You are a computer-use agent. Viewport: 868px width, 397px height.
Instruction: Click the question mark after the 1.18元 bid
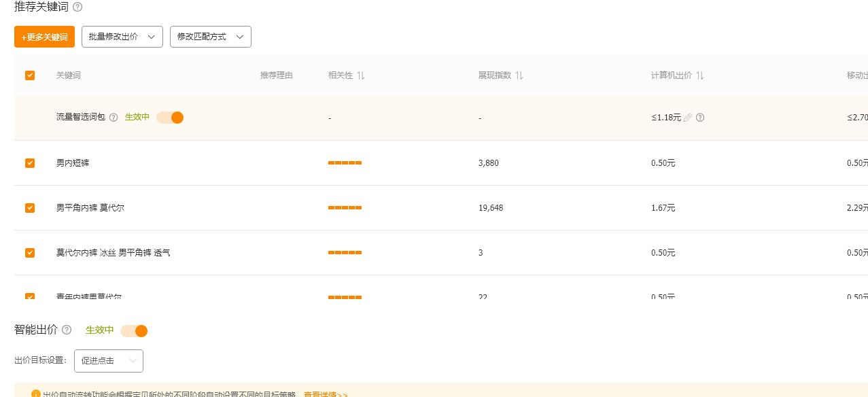click(x=700, y=118)
